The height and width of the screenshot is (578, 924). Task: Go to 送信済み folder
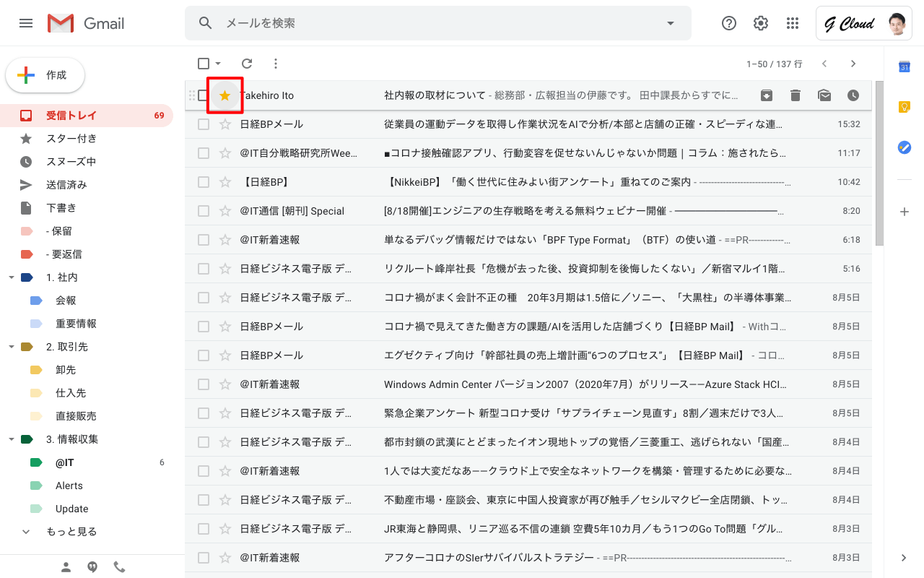click(x=66, y=185)
